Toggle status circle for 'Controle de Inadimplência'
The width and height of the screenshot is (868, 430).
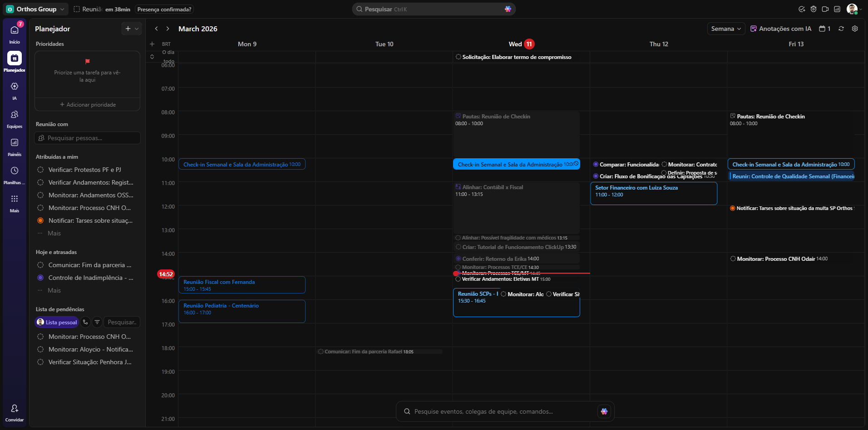point(40,278)
